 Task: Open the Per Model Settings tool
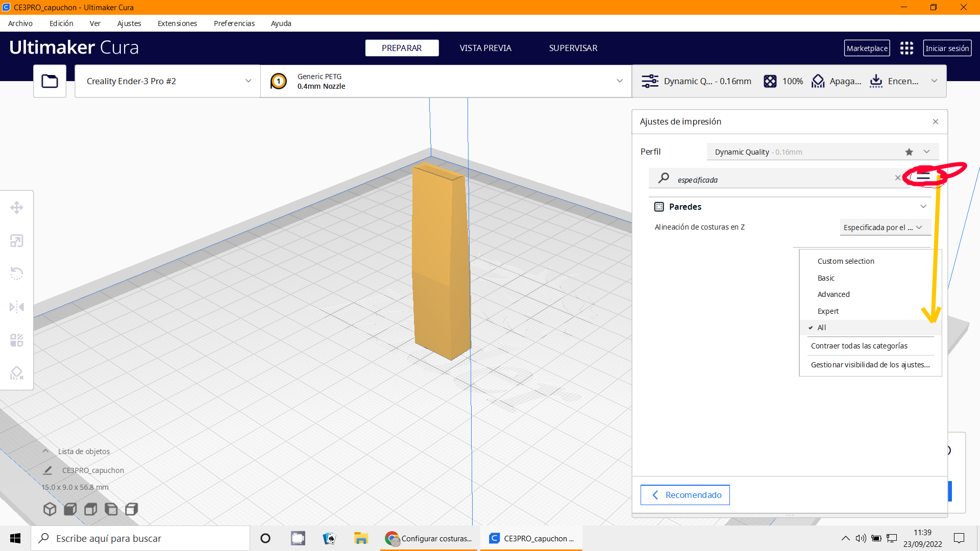click(17, 340)
